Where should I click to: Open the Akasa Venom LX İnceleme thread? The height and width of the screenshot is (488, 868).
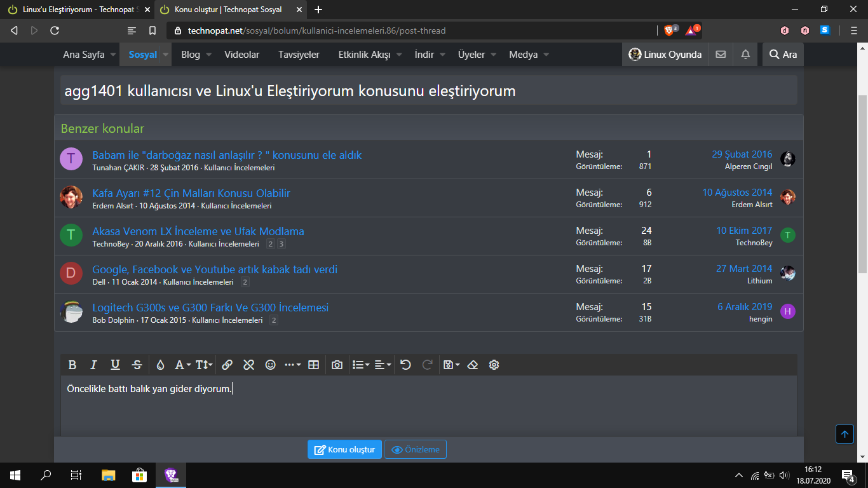(198, 231)
